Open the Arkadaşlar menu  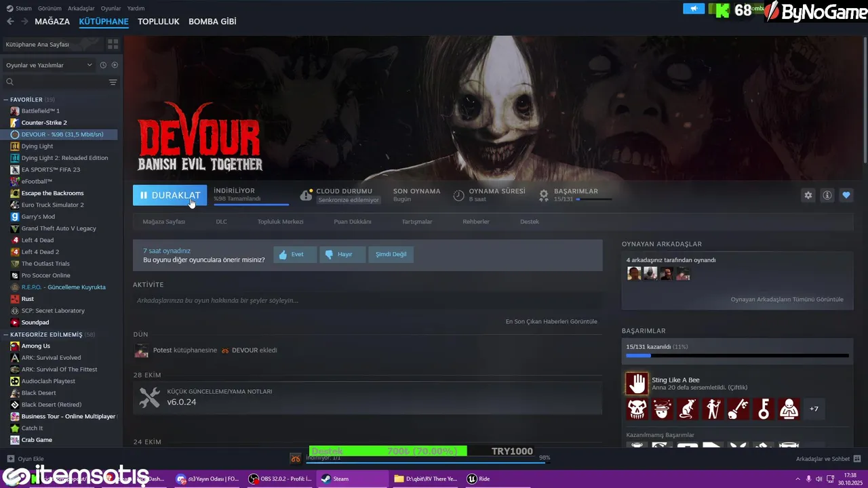click(x=81, y=8)
